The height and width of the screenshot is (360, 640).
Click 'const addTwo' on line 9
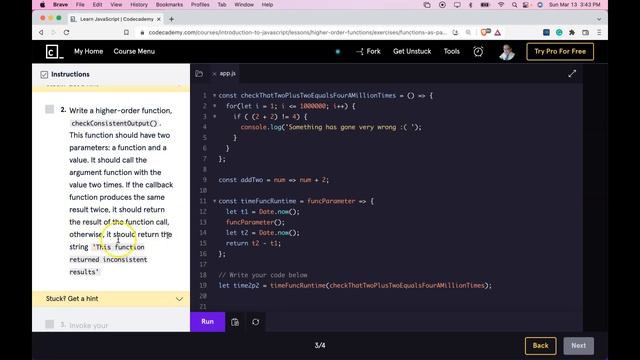(241, 180)
